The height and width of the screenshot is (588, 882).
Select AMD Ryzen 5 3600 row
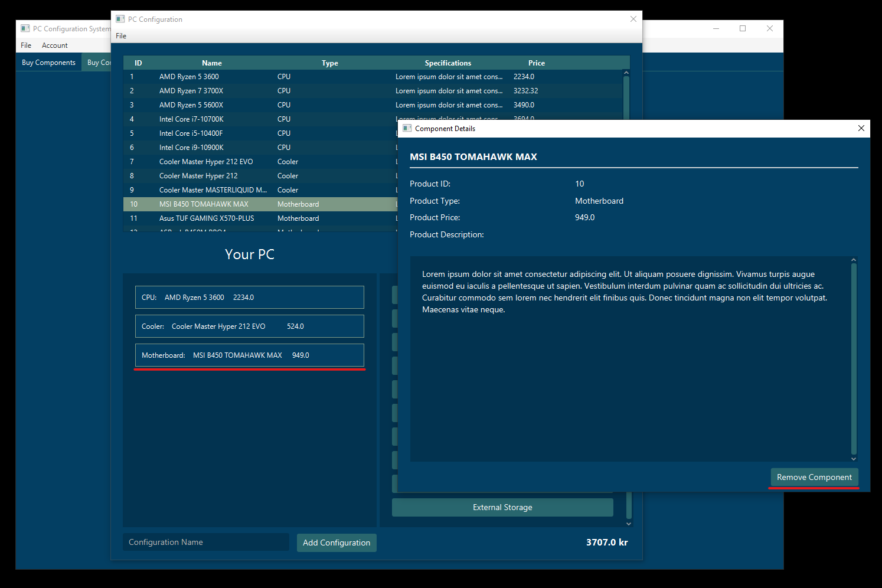coord(373,77)
